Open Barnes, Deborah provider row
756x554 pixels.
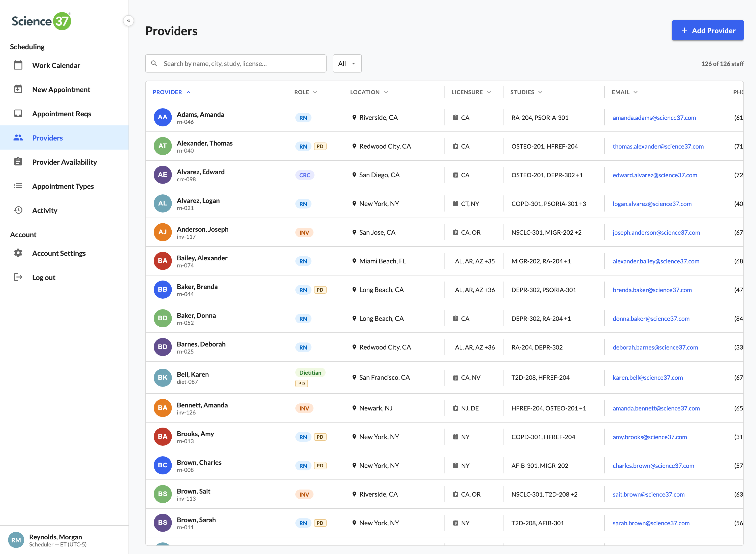click(444, 347)
